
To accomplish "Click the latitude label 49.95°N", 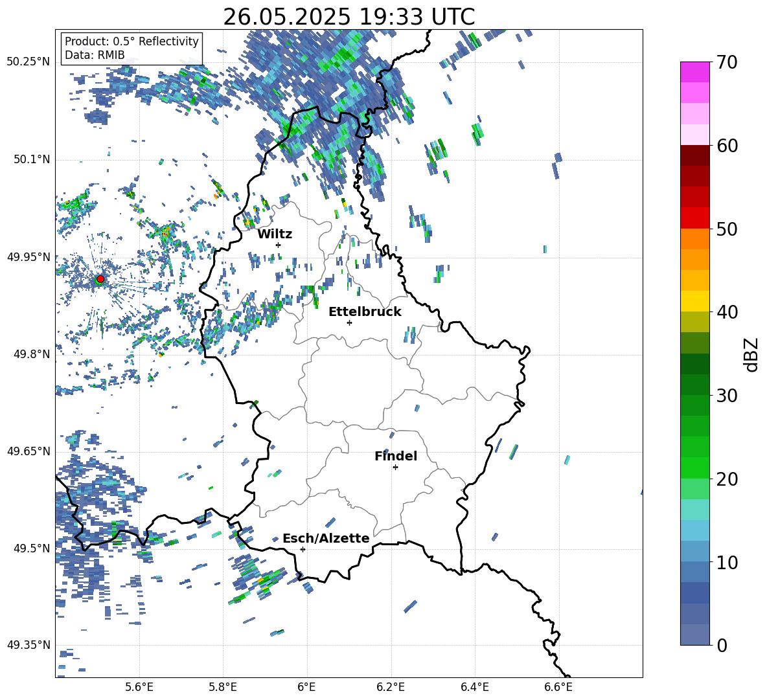I will coord(29,256).
